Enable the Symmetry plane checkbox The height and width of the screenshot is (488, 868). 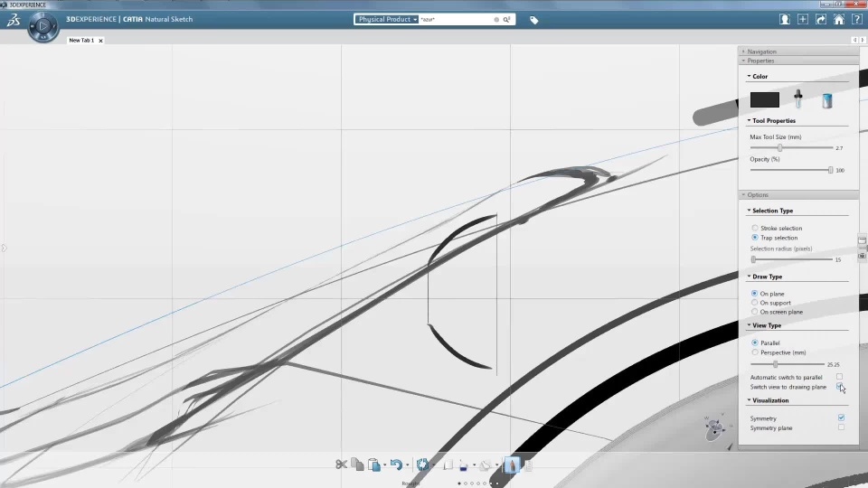pyautogui.click(x=841, y=427)
